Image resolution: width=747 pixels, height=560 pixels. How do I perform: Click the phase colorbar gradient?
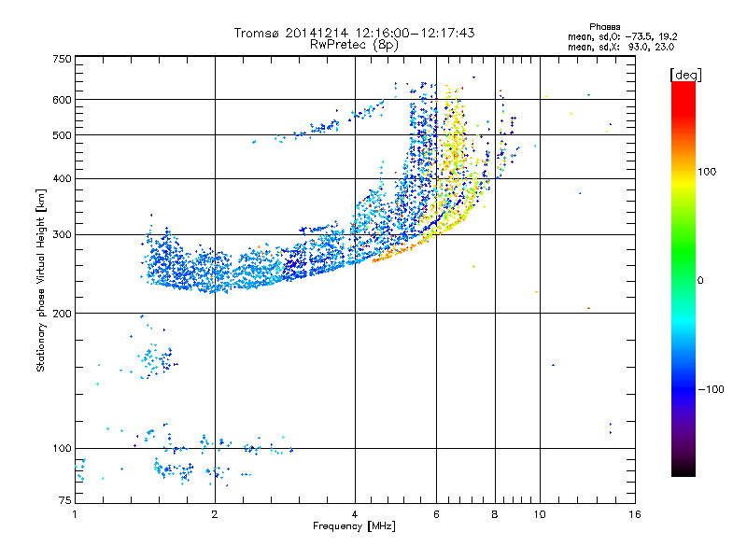point(684,278)
